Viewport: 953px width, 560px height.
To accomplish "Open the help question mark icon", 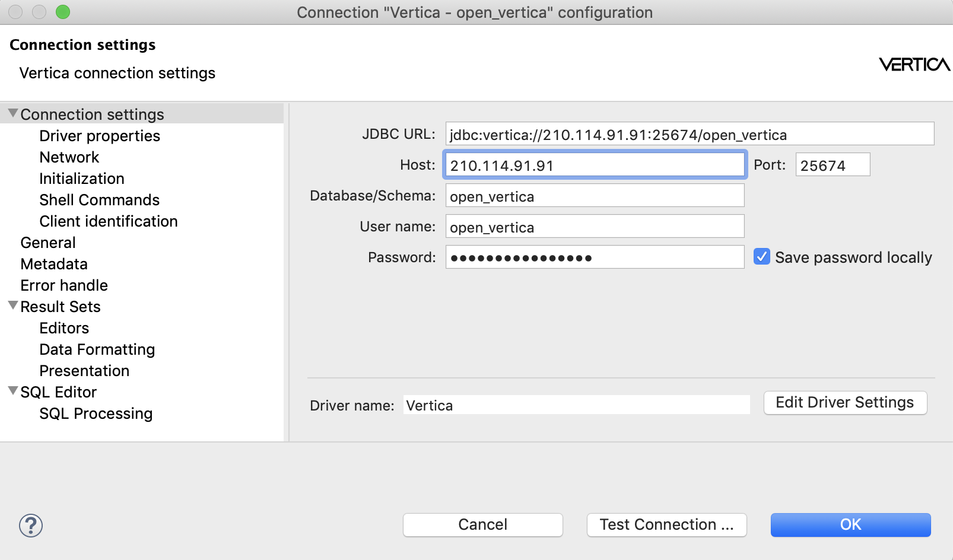I will [x=31, y=526].
